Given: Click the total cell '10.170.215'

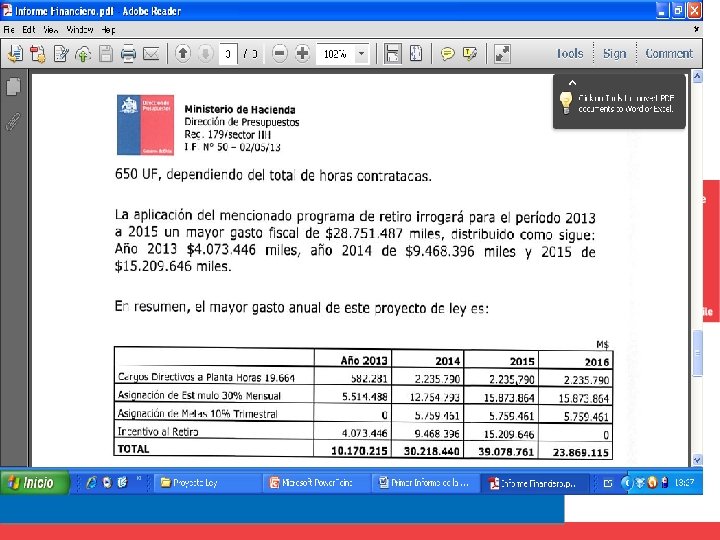Looking at the screenshot, I should pyautogui.click(x=359, y=451).
